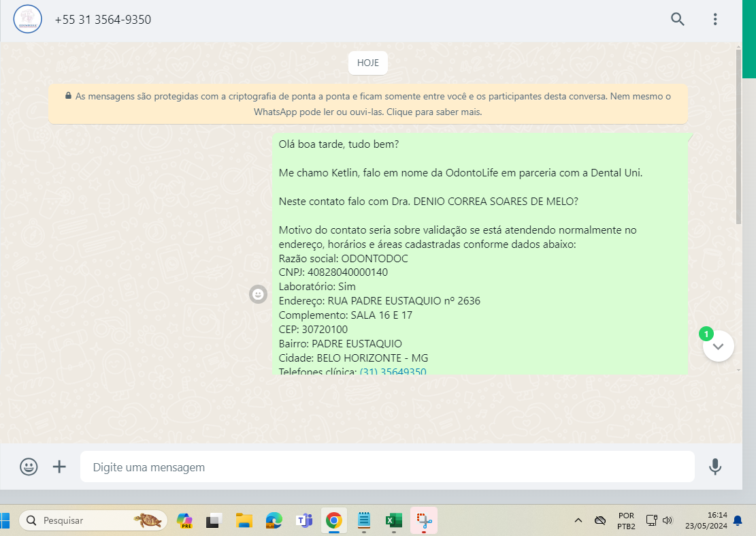This screenshot has width=756, height=536.
Task: Open Excel from the taskbar
Action: coord(394,520)
